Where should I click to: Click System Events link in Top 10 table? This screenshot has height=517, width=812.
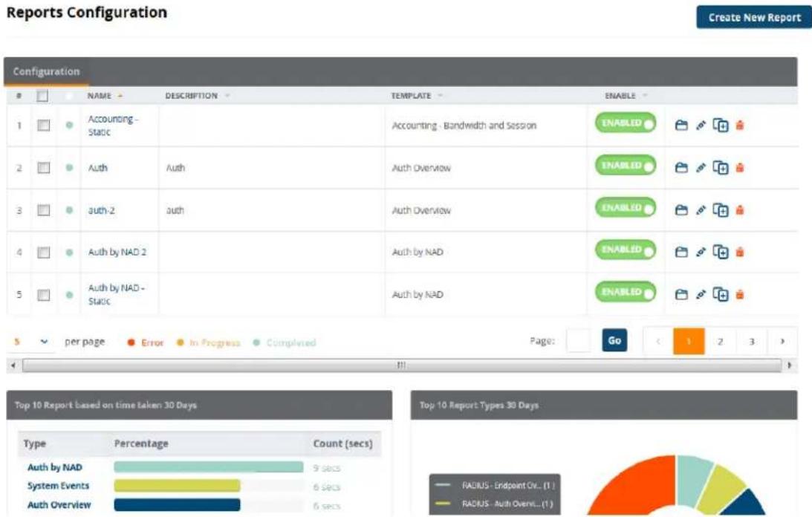(59, 486)
